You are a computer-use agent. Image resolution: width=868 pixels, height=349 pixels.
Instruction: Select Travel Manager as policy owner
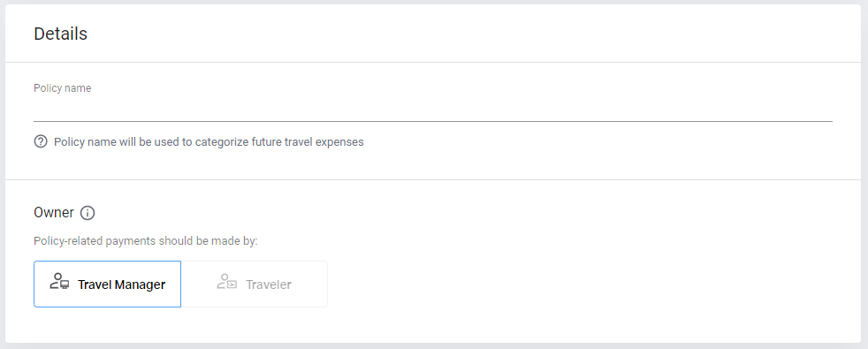107,284
